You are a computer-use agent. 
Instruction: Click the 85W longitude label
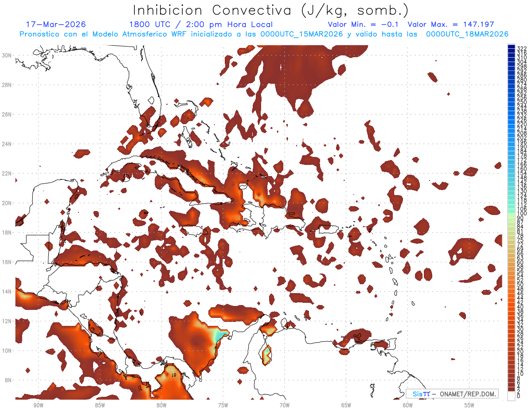(x=100, y=405)
